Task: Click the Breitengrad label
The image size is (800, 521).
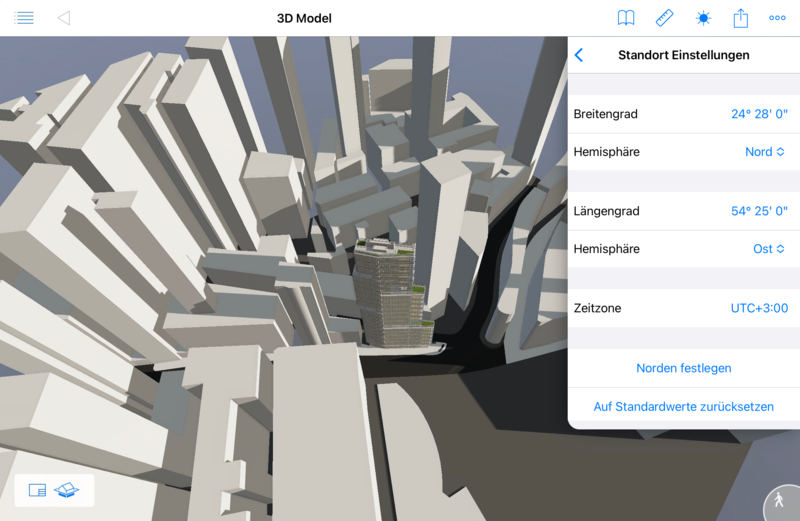Action: (x=606, y=114)
